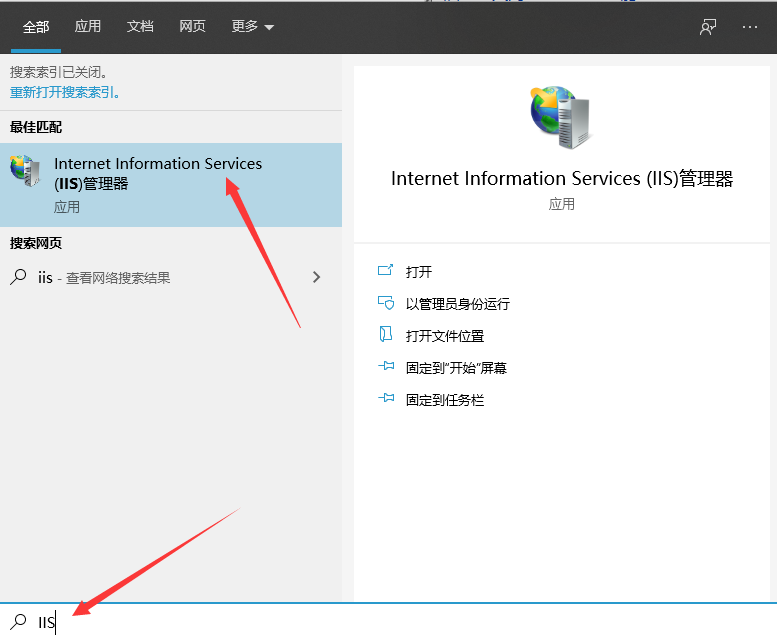Choose 以管理员身份运行
Viewport: 777px width, 640px height.
tap(457, 304)
